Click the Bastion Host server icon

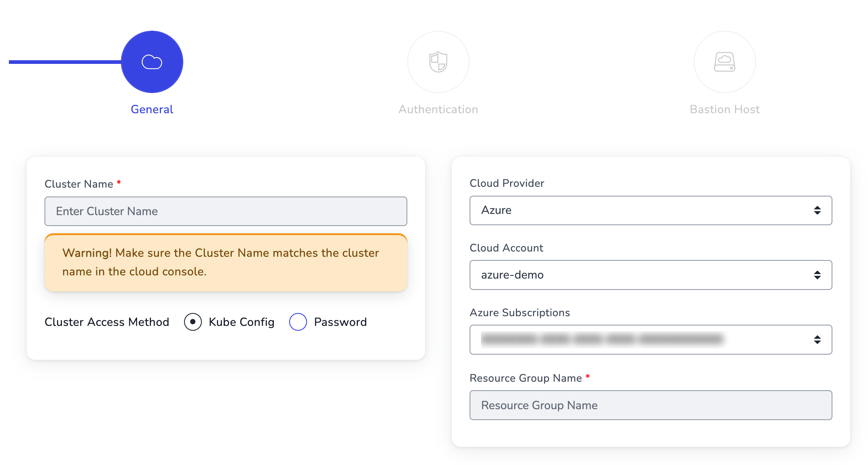724,62
